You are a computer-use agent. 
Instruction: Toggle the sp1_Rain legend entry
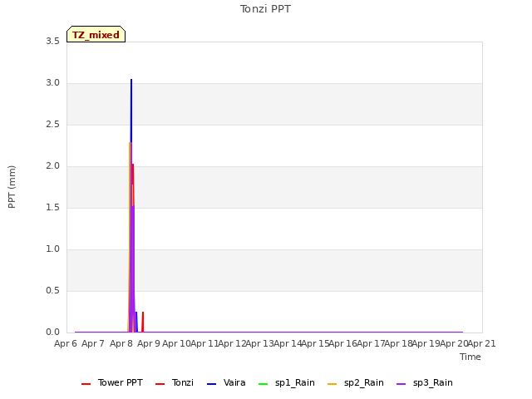[x=286, y=382]
